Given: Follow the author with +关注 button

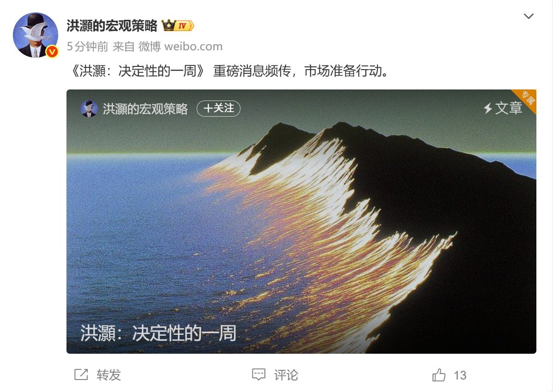Looking at the screenshot, I should click(218, 108).
